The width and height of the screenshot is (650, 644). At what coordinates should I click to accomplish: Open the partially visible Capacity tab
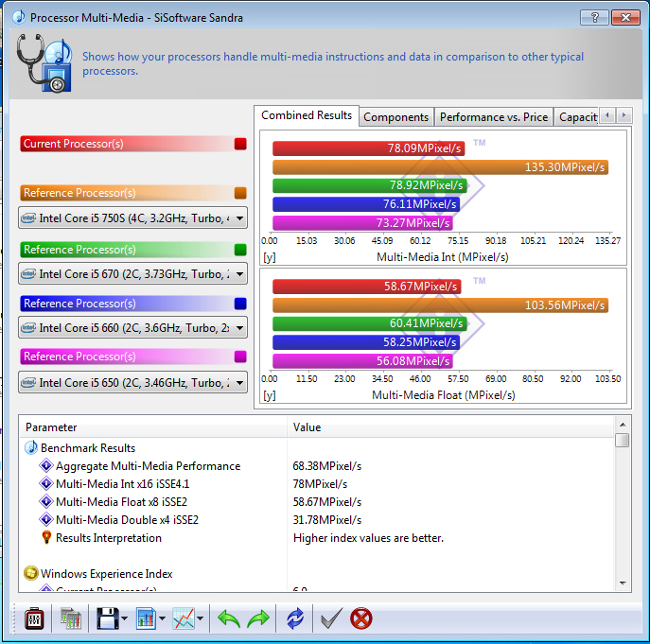coord(577,117)
